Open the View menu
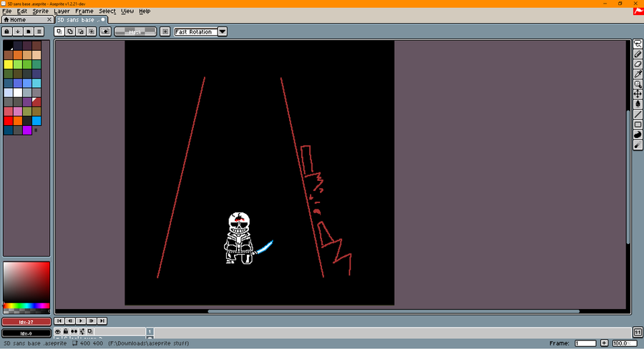 tap(127, 11)
